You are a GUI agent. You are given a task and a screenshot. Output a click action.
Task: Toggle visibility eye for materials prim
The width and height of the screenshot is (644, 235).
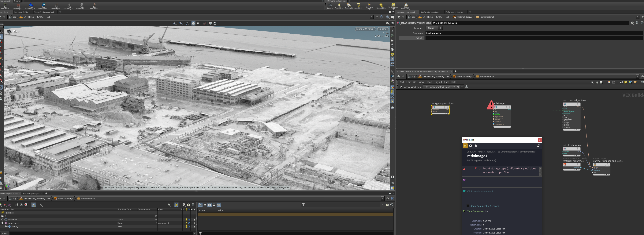(189, 219)
